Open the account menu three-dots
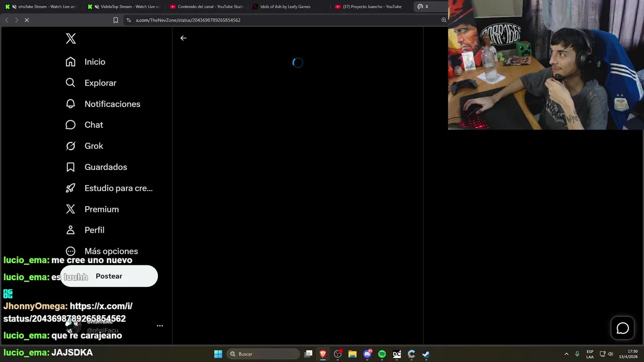Viewport: 644px width, 362px height. (160, 326)
